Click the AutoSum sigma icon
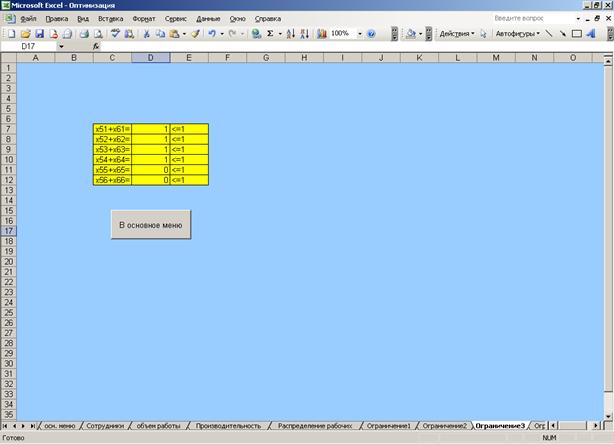The width and height of the screenshot is (614, 445). [270, 33]
